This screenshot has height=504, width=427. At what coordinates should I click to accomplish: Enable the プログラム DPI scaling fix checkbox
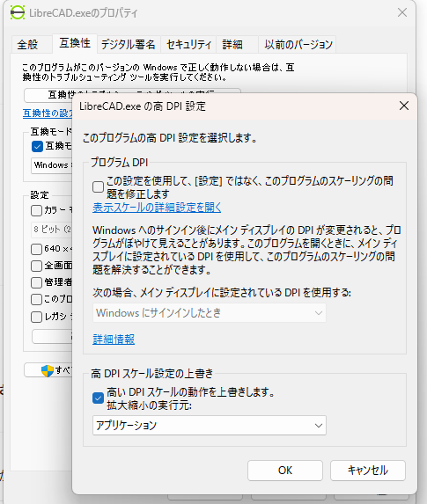[x=98, y=186]
